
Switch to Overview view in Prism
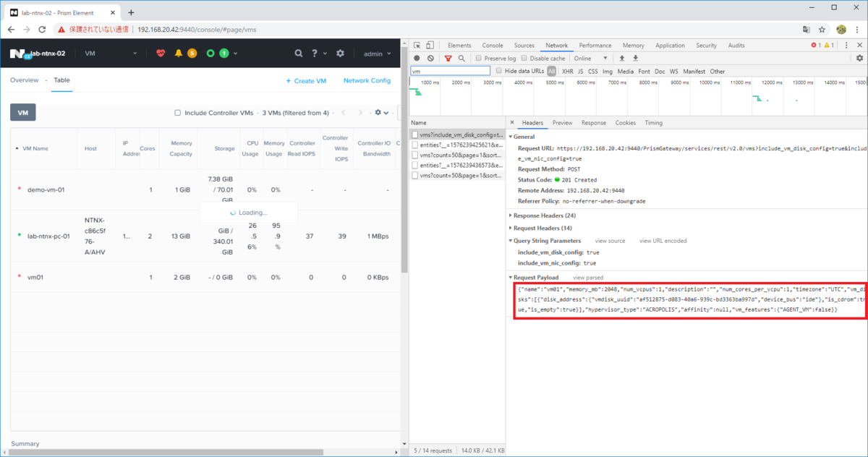point(24,80)
